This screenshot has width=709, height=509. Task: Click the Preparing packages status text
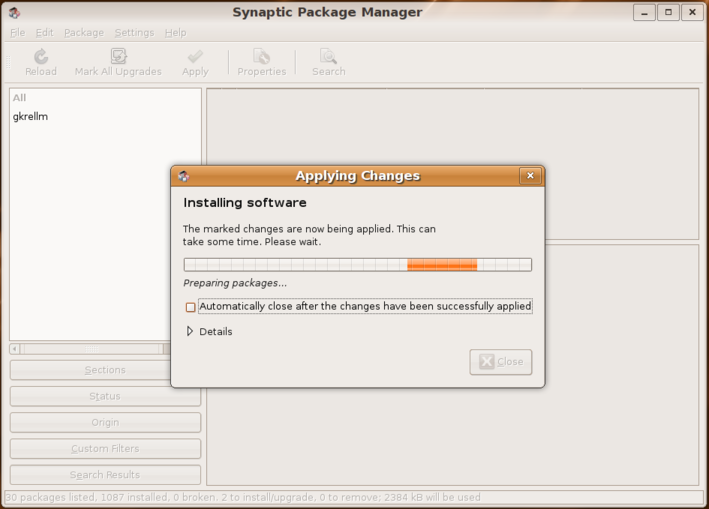[x=235, y=283]
